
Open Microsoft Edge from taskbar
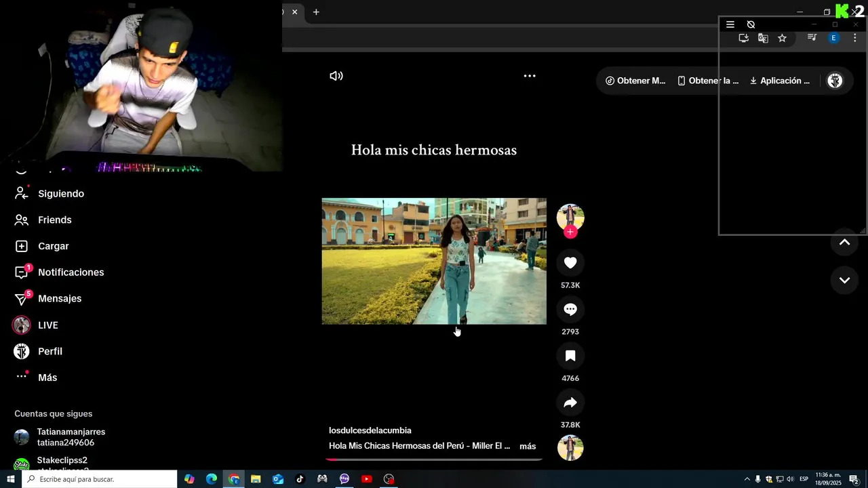point(212,479)
